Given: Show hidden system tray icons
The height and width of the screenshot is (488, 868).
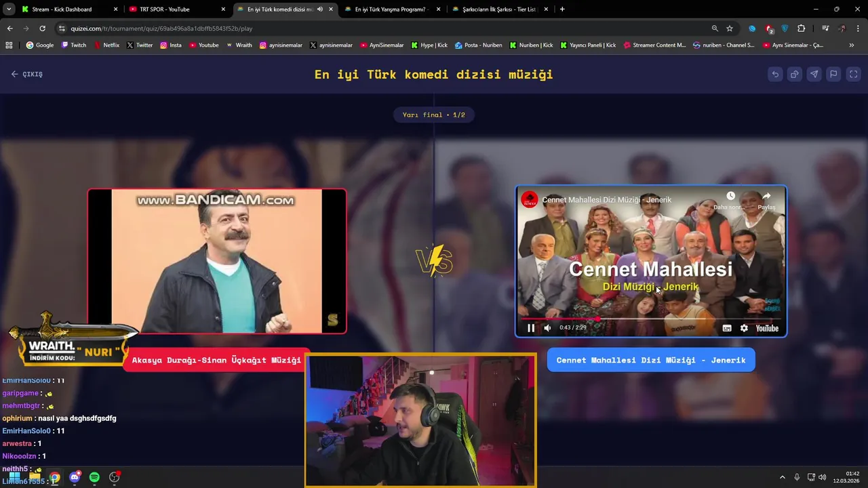Looking at the screenshot, I should [782, 477].
